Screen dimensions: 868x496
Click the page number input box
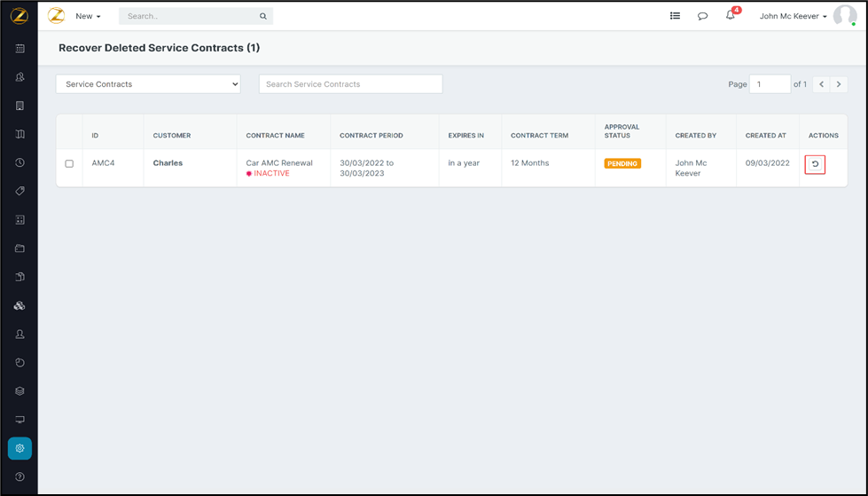(x=770, y=84)
